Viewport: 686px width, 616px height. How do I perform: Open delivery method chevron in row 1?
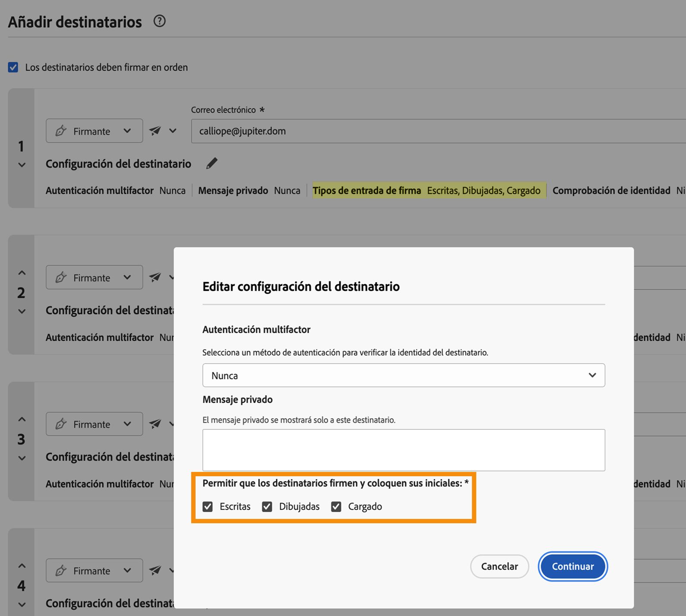[173, 131]
